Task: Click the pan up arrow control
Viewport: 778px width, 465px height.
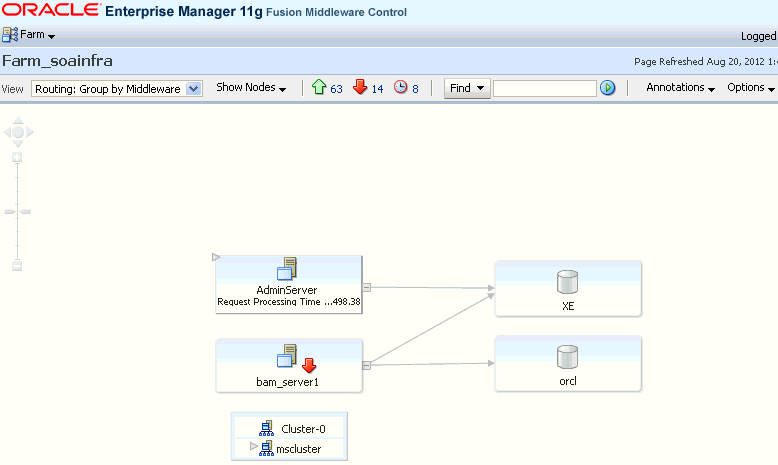Action: coord(18,121)
